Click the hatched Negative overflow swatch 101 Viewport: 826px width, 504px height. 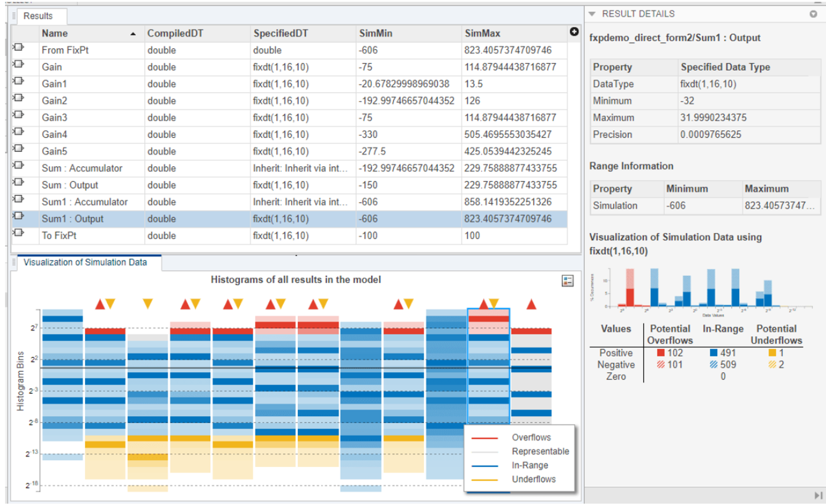point(660,365)
